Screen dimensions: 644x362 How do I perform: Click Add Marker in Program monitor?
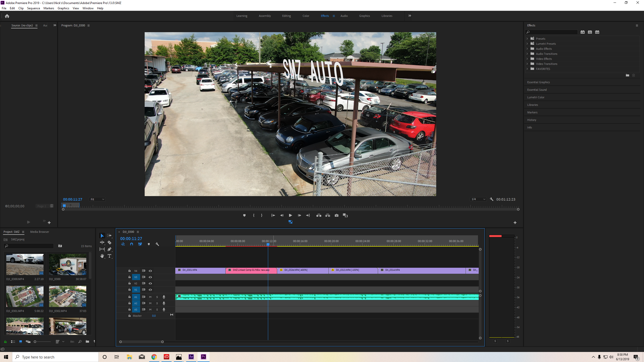(244, 215)
